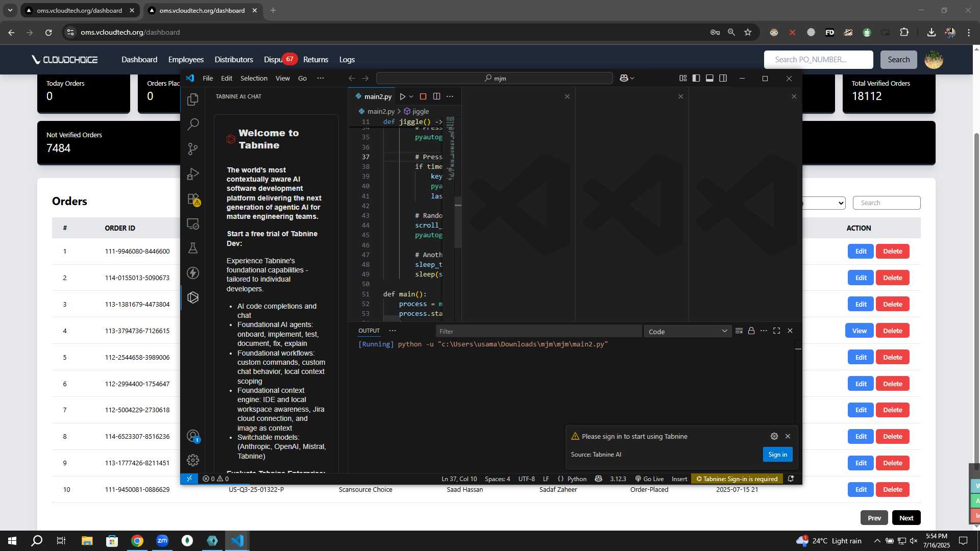The width and height of the screenshot is (980, 551).
Task: Open VS Code Selection menu
Action: (254, 78)
